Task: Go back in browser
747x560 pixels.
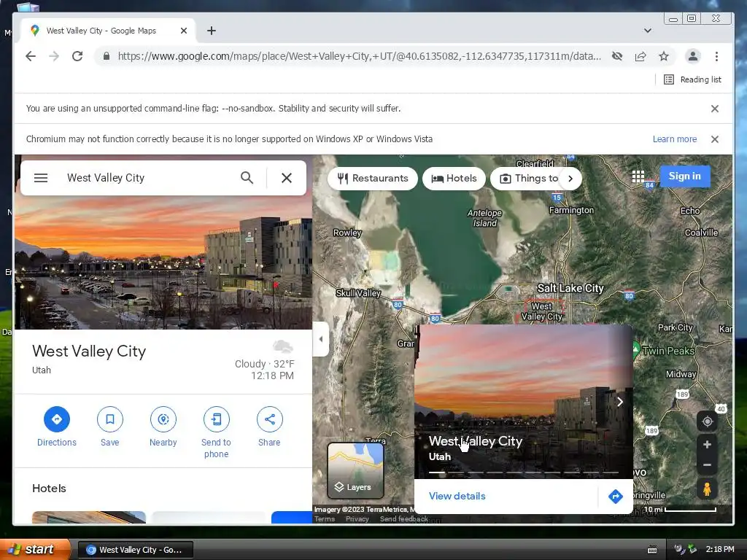Action: [x=31, y=56]
